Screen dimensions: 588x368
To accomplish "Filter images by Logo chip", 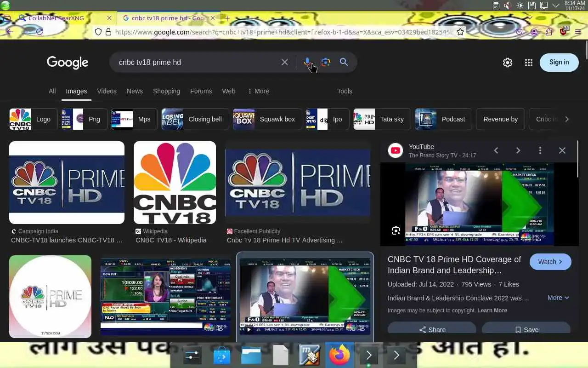I will coord(34,119).
